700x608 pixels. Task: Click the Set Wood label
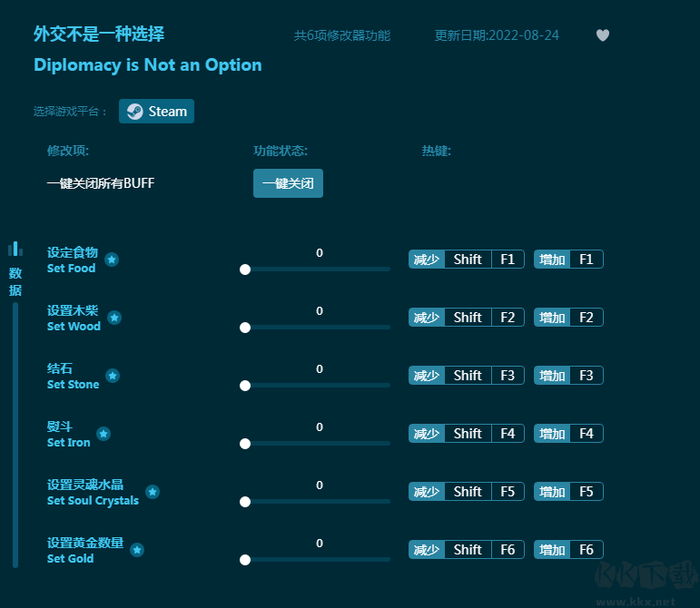coord(74,326)
